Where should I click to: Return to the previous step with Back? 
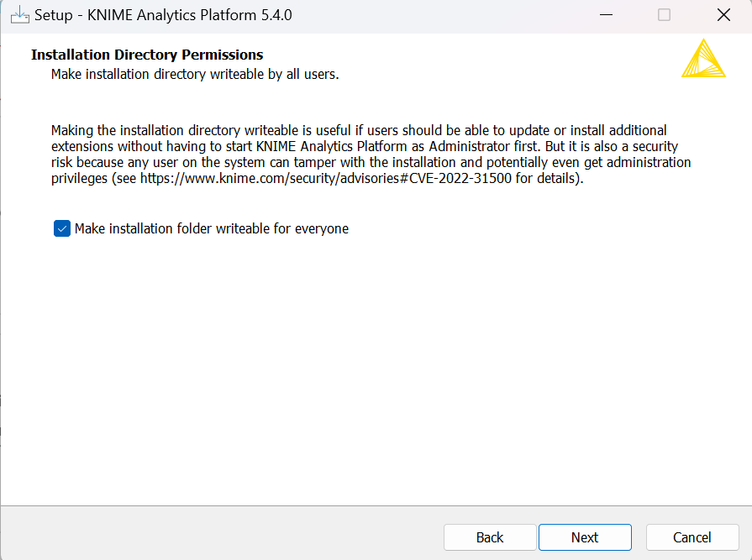[490, 537]
